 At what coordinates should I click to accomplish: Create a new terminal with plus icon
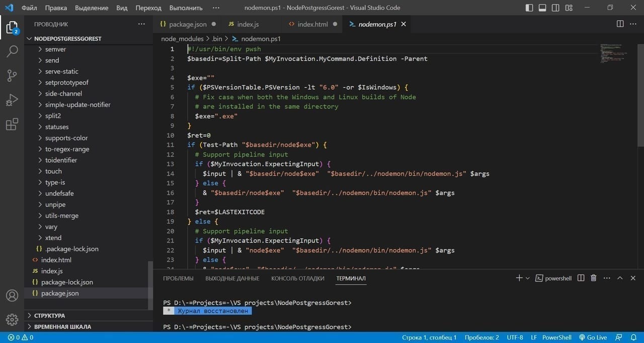pos(519,278)
